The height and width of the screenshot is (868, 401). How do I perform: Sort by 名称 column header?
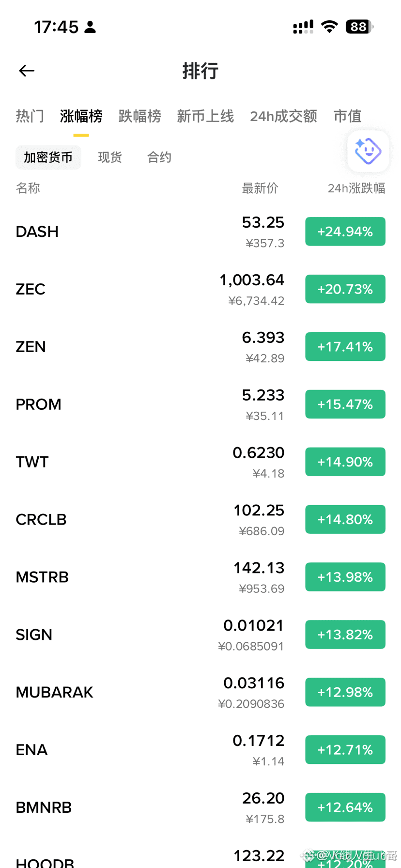[28, 188]
